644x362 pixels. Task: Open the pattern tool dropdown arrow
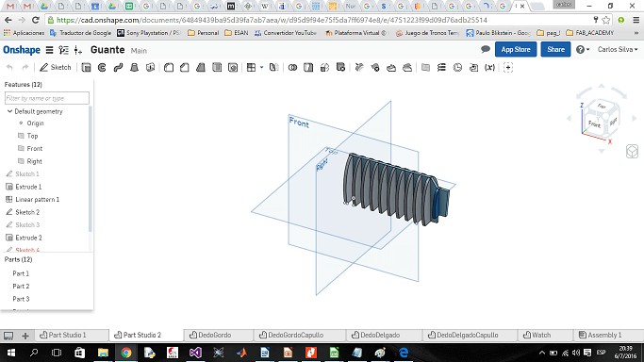[261, 67]
